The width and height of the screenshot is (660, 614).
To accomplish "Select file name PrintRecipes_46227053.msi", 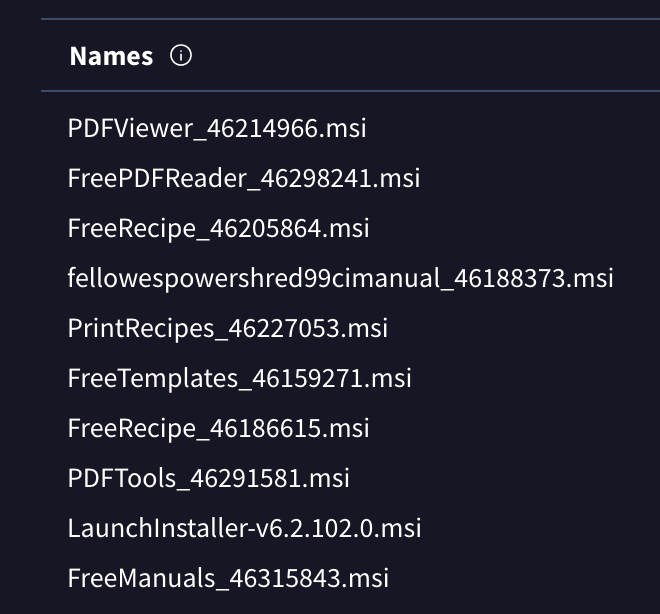I will 228,328.
